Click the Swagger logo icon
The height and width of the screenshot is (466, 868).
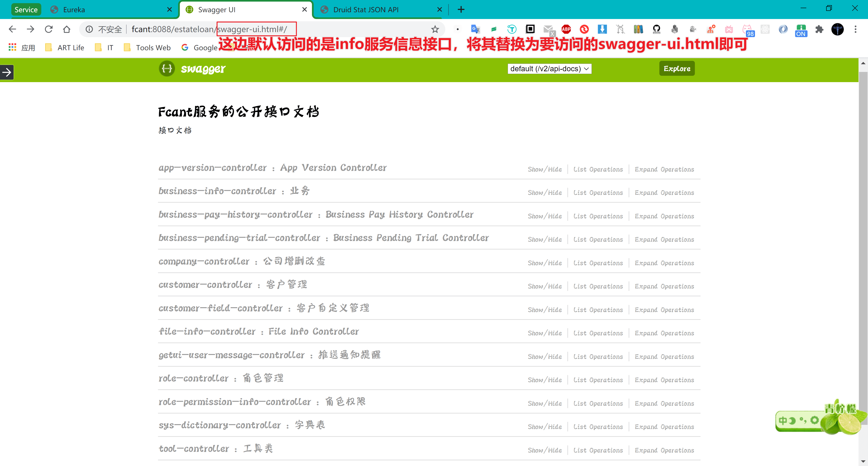(167, 69)
